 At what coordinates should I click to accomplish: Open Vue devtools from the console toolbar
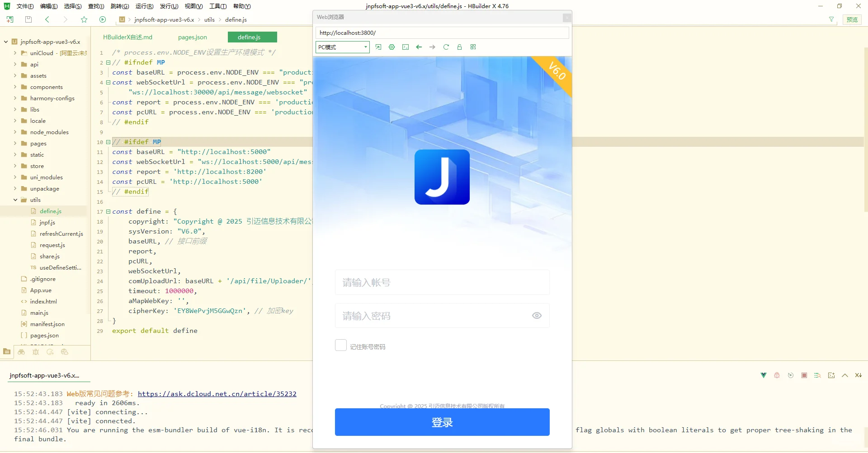click(x=763, y=375)
